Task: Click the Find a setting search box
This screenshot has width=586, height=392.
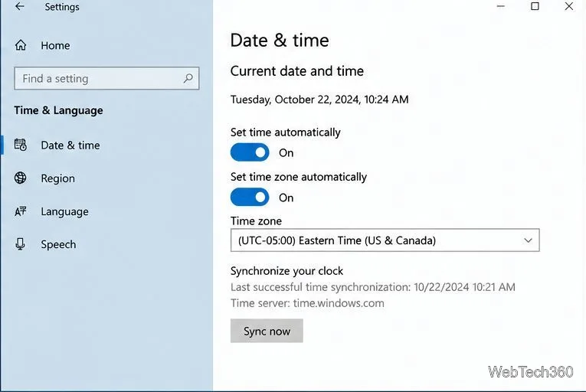Action: [x=106, y=78]
